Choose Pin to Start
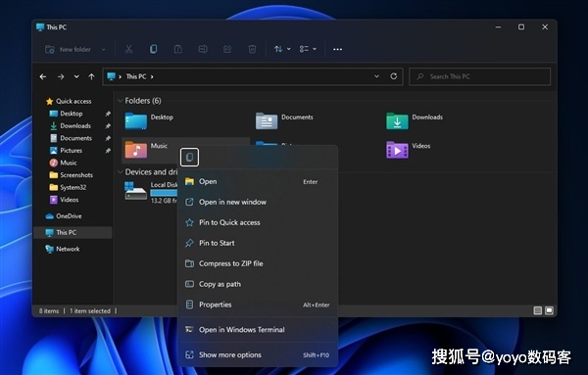 click(x=258, y=243)
